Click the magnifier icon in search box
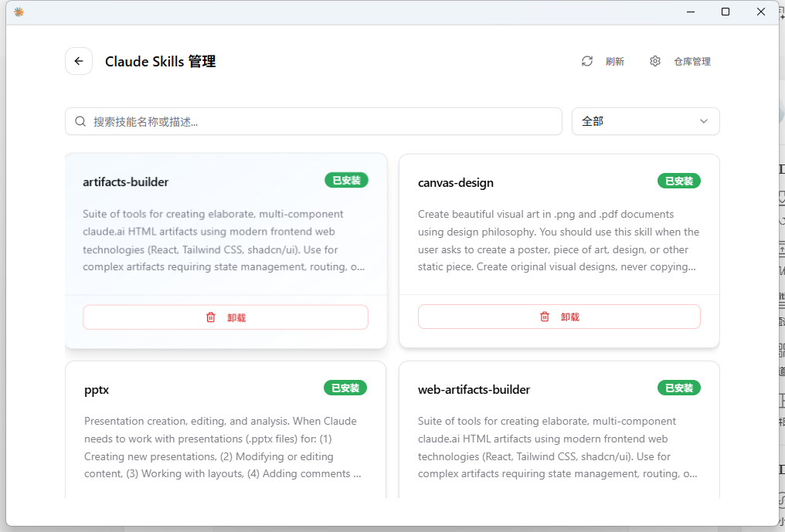 (x=80, y=121)
